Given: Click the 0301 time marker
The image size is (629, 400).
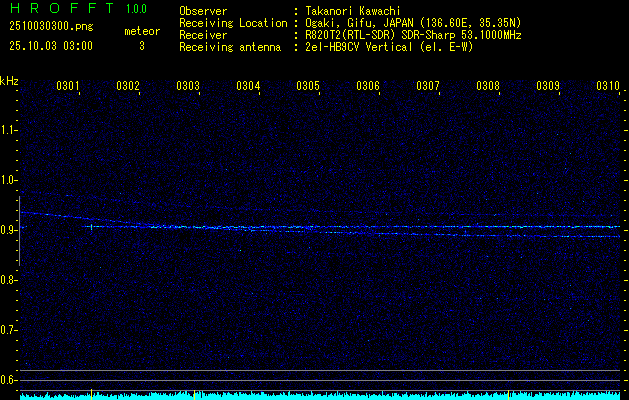Looking at the screenshot, I should point(68,87).
